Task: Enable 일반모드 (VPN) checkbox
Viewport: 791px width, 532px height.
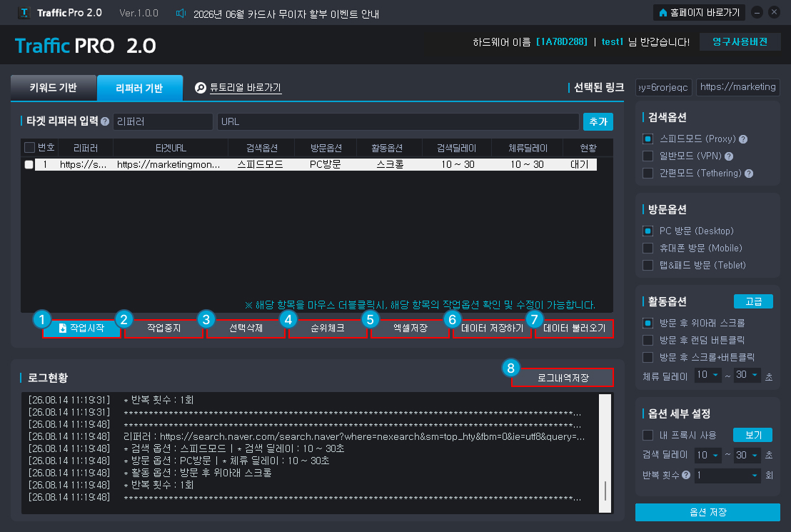Action: click(x=648, y=156)
